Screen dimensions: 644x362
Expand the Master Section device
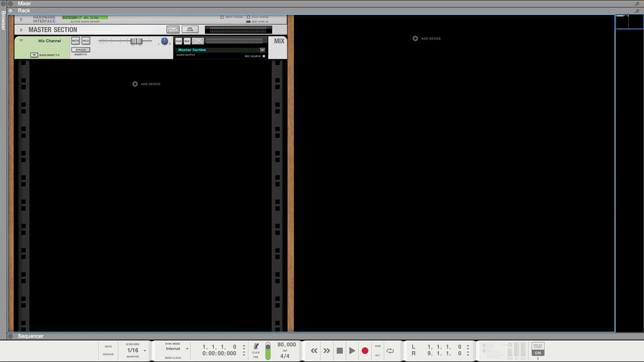pos(21,30)
